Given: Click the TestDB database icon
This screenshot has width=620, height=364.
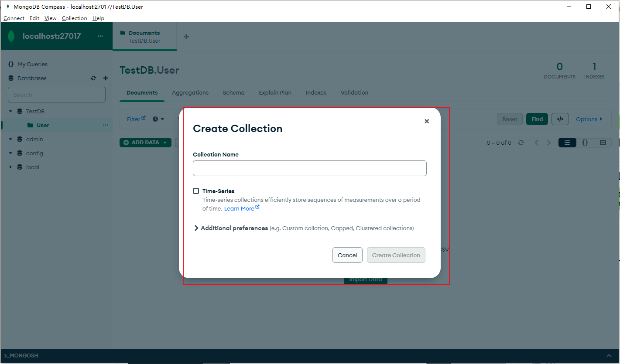Looking at the screenshot, I should tap(20, 112).
